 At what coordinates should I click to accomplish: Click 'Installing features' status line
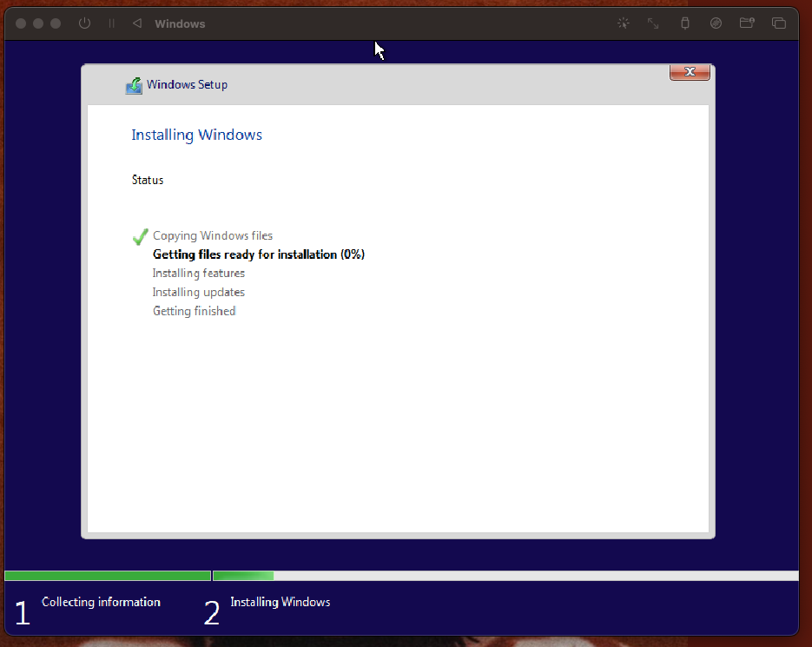point(199,273)
